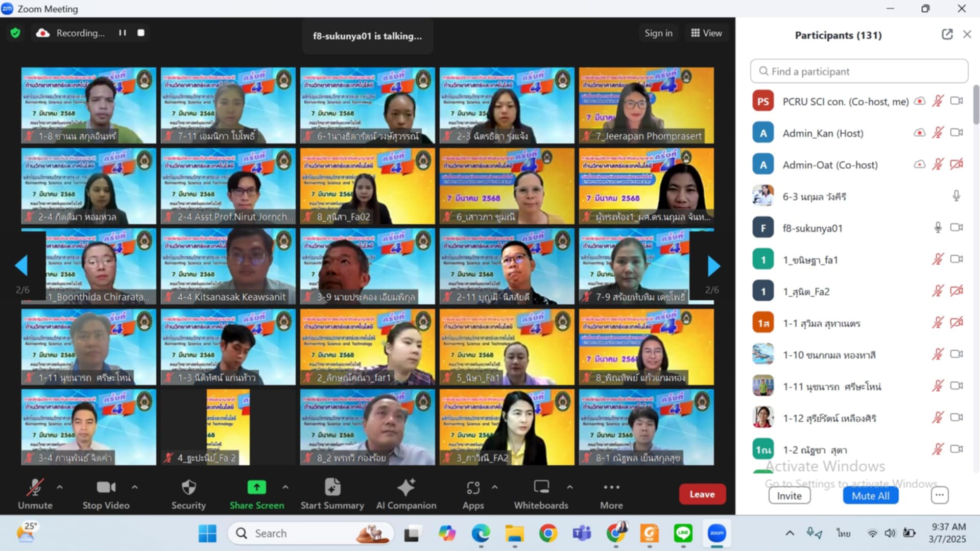
Task: Click the AI Companion sparkle icon
Action: [406, 488]
